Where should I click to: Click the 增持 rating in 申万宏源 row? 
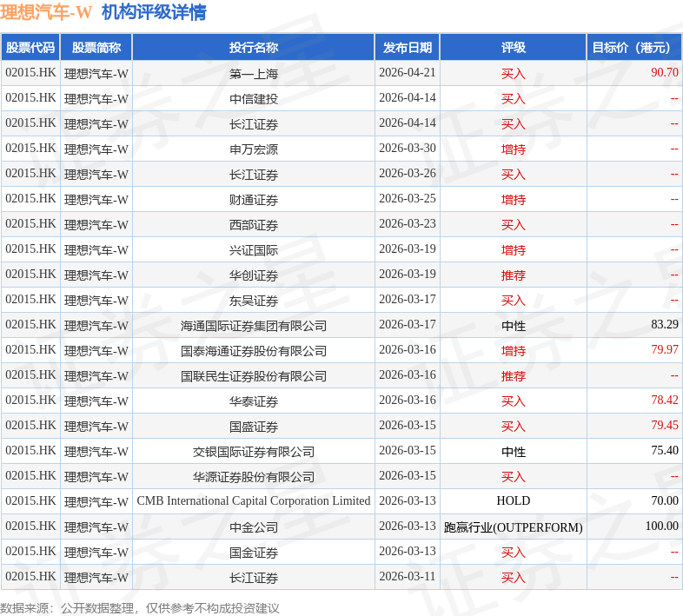[514, 149]
